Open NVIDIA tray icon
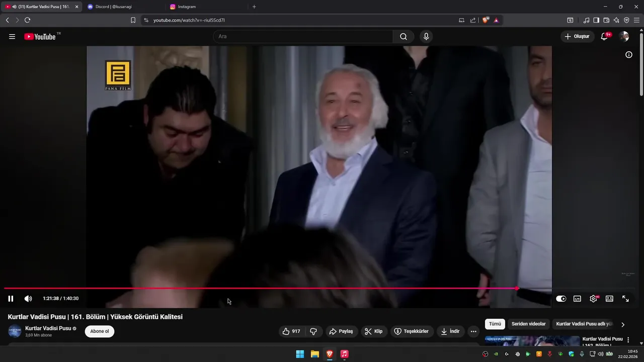 point(496,354)
